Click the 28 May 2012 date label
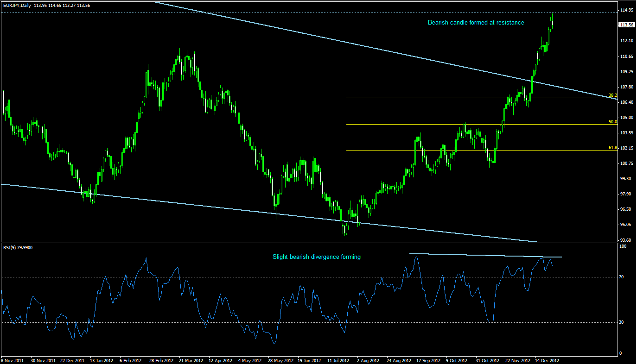The image size is (637, 364). point(280,360)
